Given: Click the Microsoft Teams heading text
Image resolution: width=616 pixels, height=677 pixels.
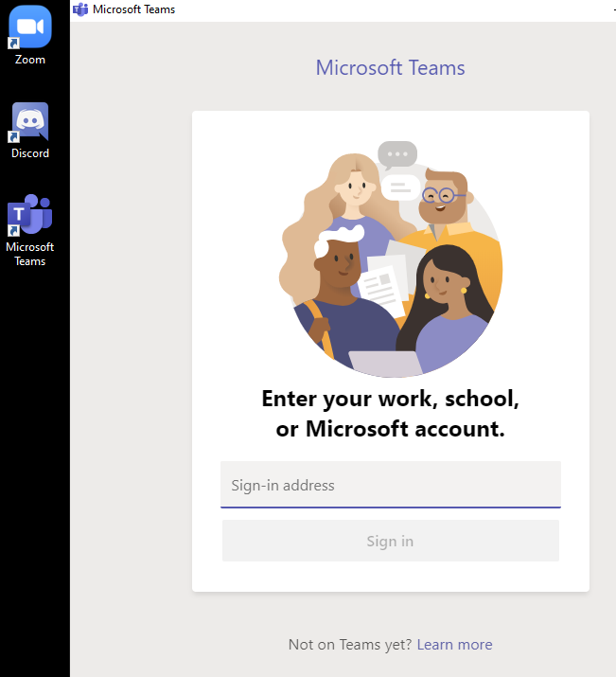Looking at the screenshot, I should pyautogui.click(x=391, y=68).
